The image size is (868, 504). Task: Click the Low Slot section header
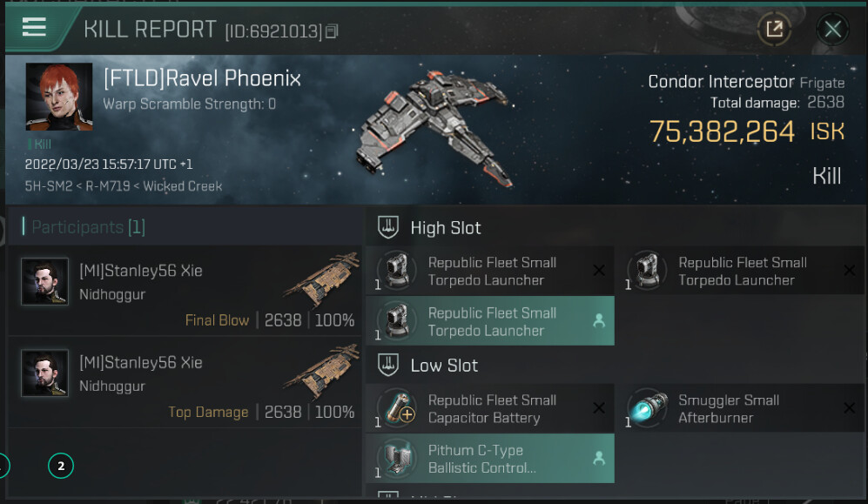pos(444,366)
